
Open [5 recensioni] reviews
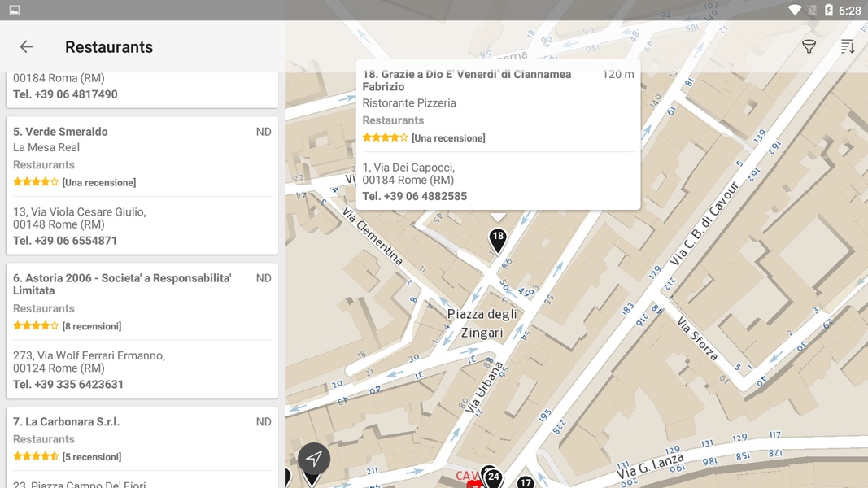(92, 457)
